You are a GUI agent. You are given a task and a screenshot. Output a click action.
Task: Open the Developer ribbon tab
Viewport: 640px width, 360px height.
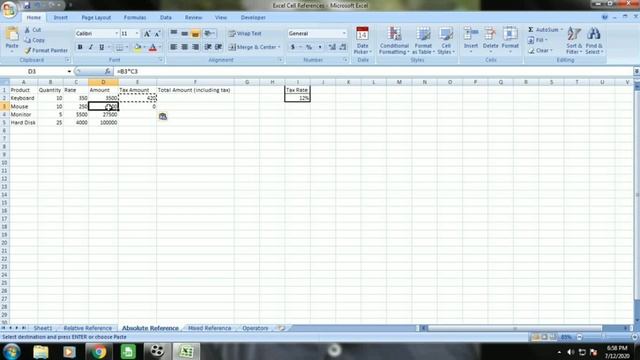pos(253,18)
